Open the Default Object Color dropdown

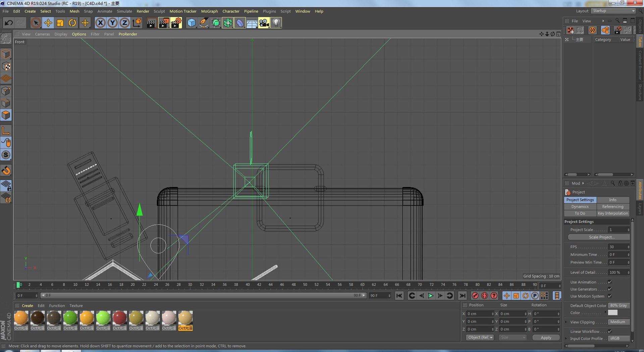(619, 306)
